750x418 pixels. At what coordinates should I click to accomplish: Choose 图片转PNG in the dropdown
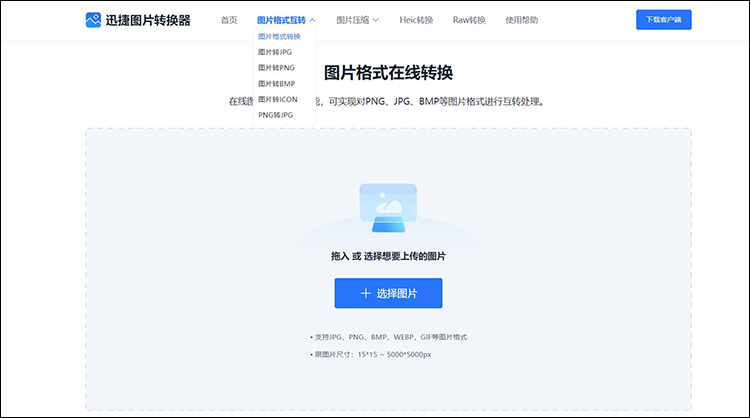tap(276, 67)
